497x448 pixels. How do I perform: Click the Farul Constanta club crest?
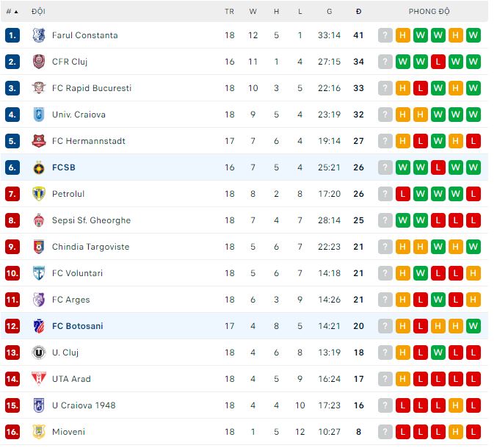point(39,35)
